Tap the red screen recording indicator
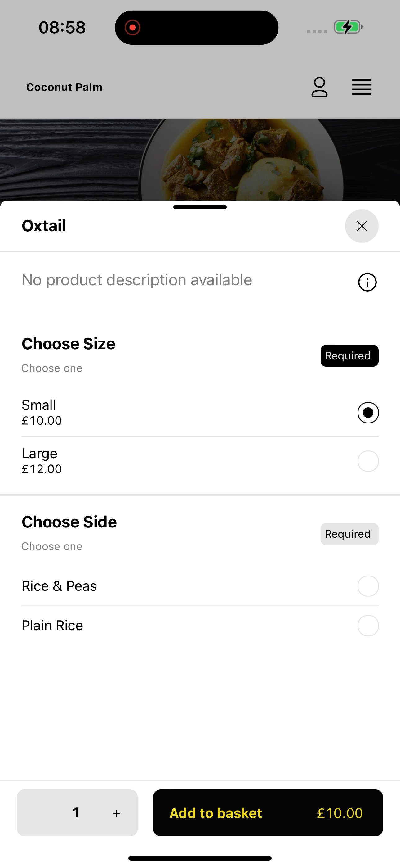The image size is (400, 868). click(x=132, y=27)
